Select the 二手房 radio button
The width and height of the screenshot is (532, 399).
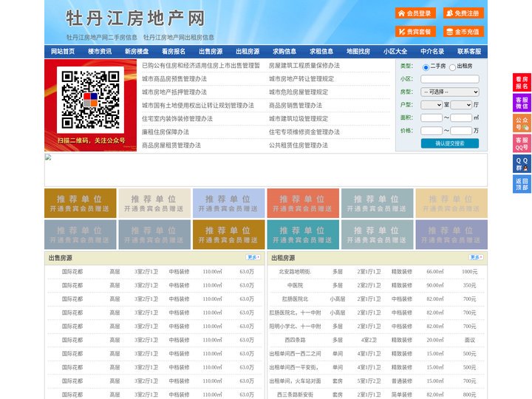coord(426,67)
